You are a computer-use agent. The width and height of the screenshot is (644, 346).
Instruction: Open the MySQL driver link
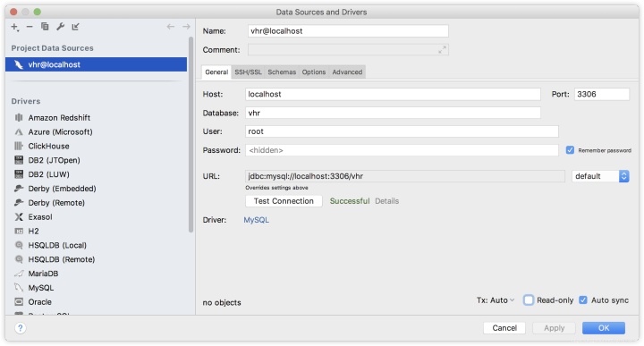[257, 220]
